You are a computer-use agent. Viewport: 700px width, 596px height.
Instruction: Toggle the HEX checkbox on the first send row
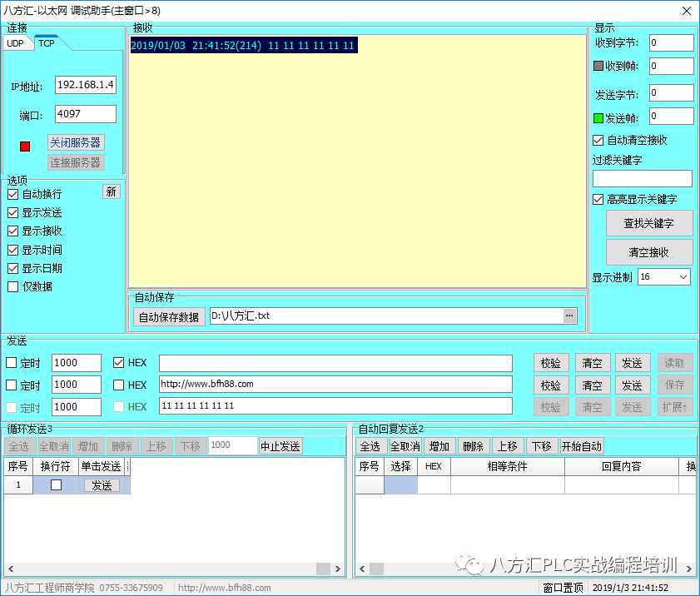117,363
